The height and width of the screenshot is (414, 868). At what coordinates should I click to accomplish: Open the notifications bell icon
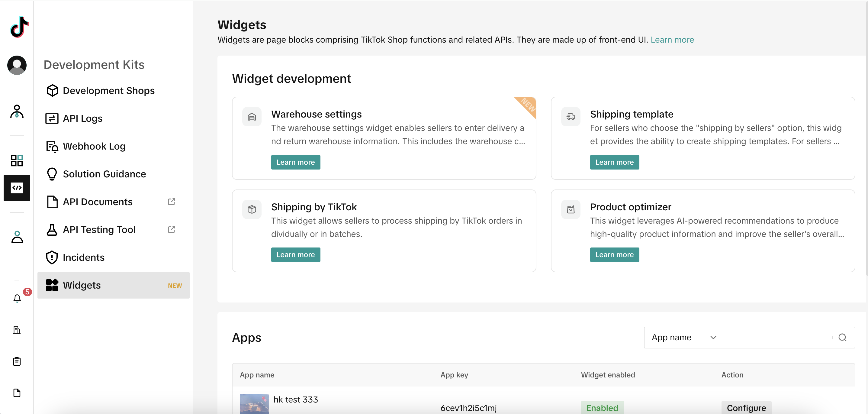[17, 298]
